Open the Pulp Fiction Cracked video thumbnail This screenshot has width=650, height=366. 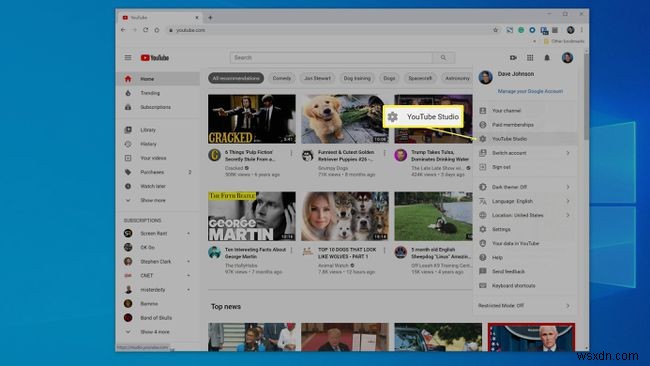(x=252, y=119)
